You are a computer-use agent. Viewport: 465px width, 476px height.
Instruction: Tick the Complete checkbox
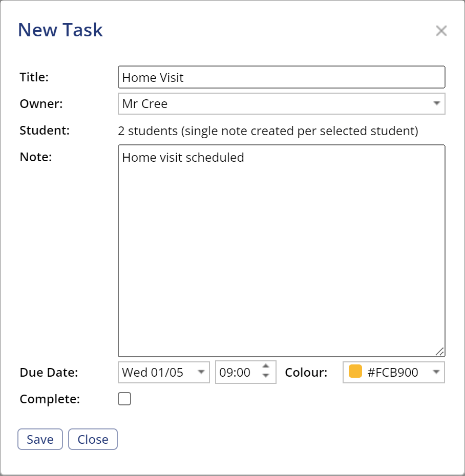[x=124, y=399]
